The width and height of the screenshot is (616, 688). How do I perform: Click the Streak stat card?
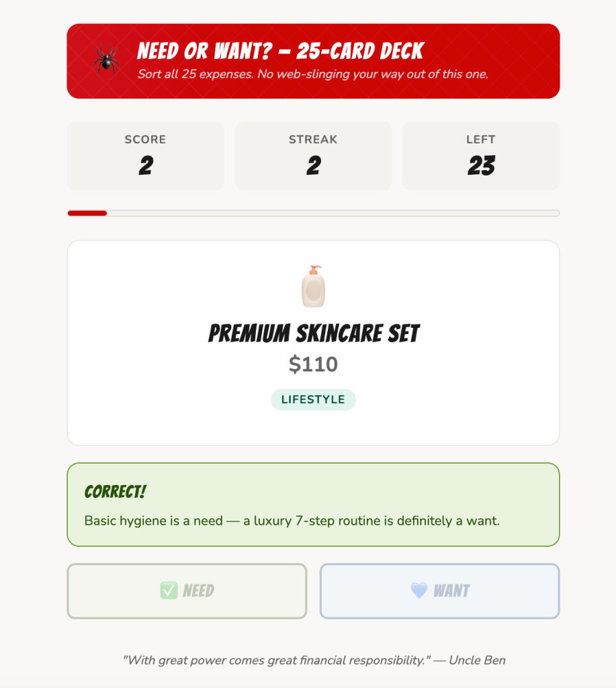point(313,156)
